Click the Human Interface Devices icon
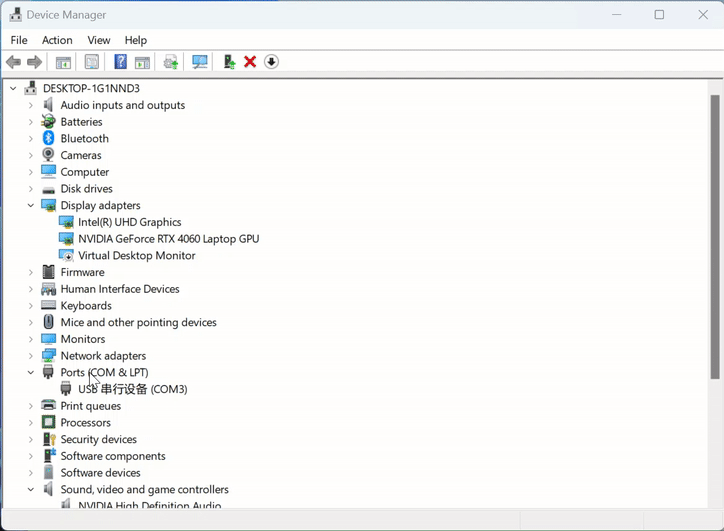 point(48,289)
